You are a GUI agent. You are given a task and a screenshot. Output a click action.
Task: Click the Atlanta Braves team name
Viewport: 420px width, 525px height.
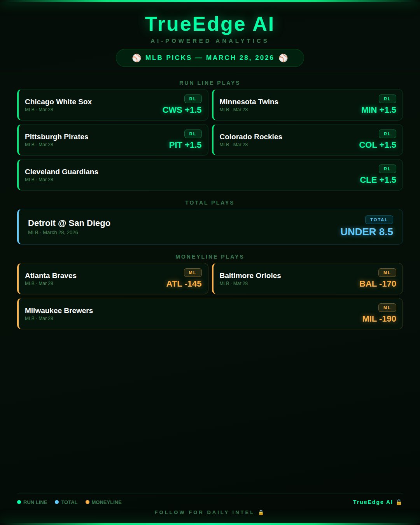coord(51,276)
